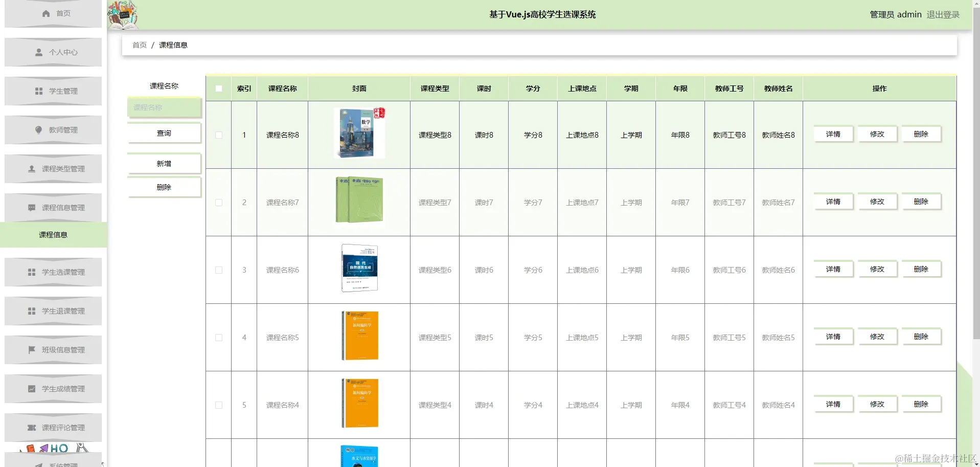
Task: Click the 教师管理 globe icon
Action: (38, 130)
